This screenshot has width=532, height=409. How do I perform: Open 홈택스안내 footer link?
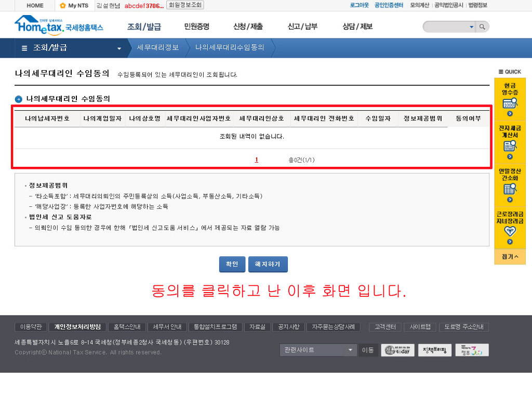127,326
